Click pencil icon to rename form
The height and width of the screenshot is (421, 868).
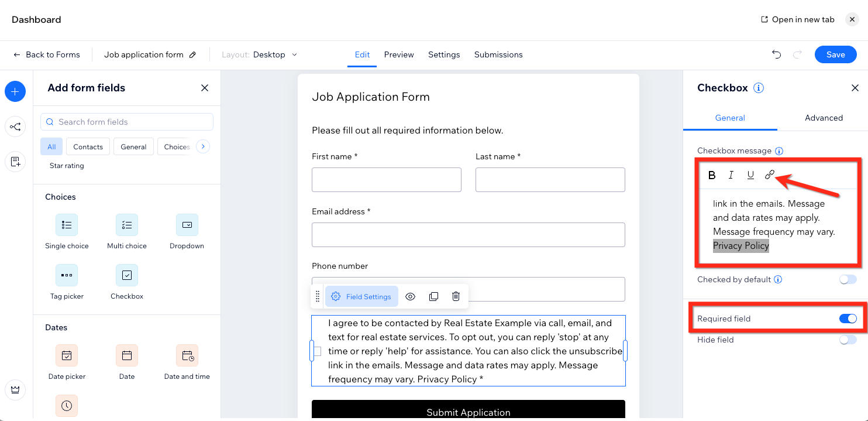pos(193,54)
